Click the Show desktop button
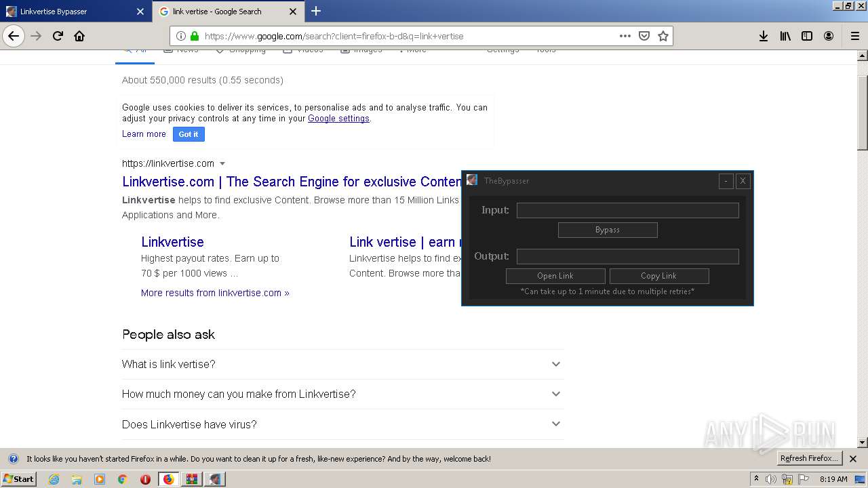 [861, 479]
